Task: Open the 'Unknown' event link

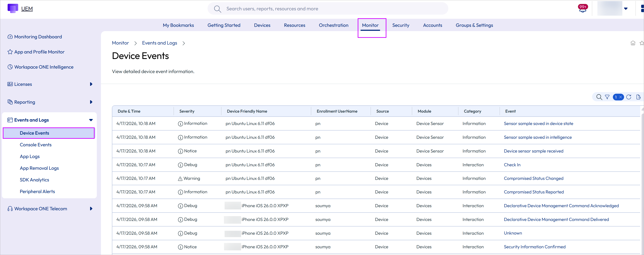Action: (513, 233)
